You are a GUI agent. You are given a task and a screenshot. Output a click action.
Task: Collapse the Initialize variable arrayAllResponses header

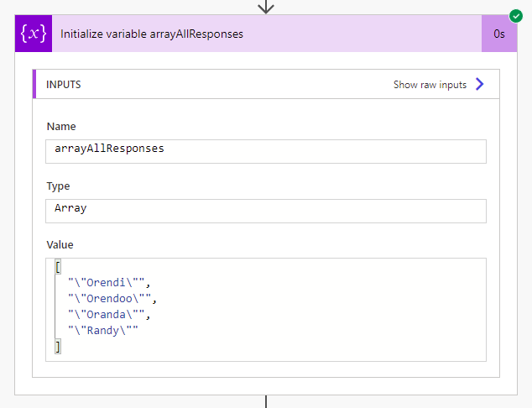point(252,34)
